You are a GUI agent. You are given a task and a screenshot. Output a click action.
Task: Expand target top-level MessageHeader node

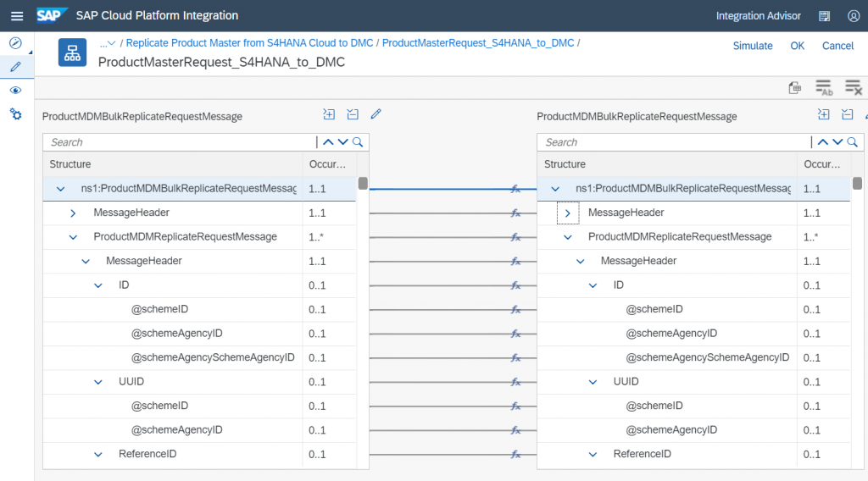[x=567, y=213]
